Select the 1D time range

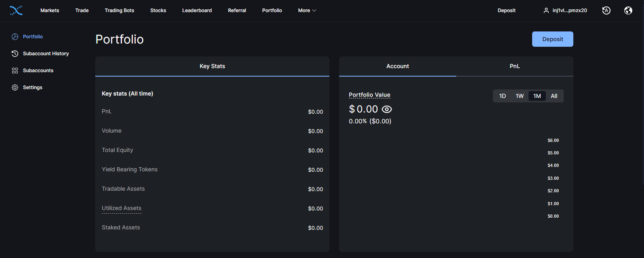pos(502,96)
